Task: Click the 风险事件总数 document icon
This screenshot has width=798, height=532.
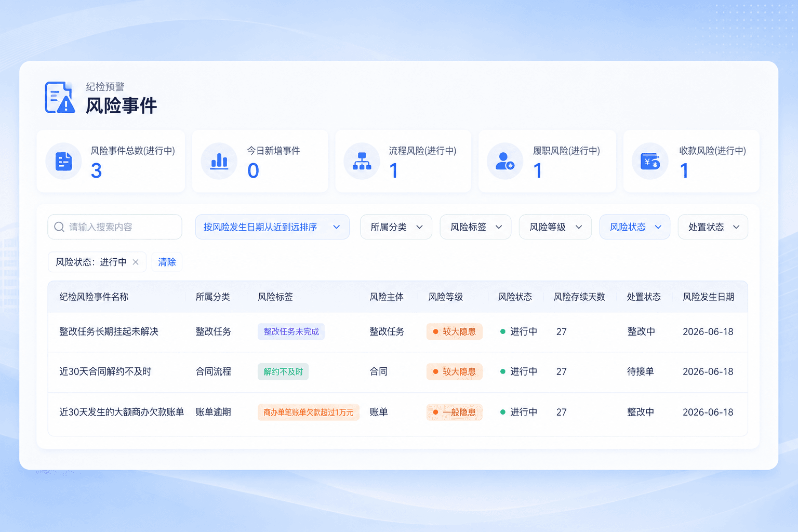Action: point(63,161)
